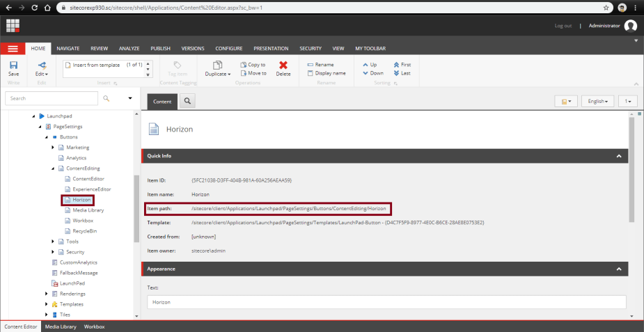The width and height of the screenshot is (644, 332).
Task: Open MY TOOLBAR ribbon tab
Action: coord(370,49)
